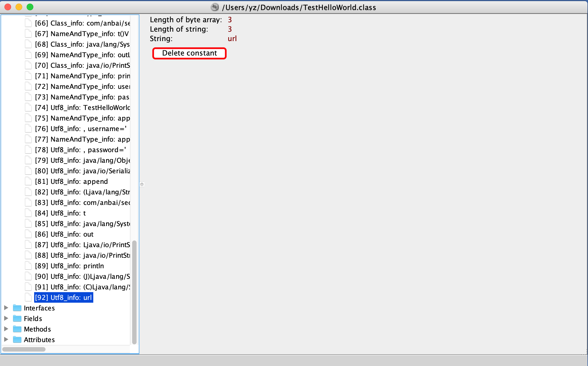The image size is (588, 366).
Task: Expand the Attributes tree node
Action: click(6, 339)
